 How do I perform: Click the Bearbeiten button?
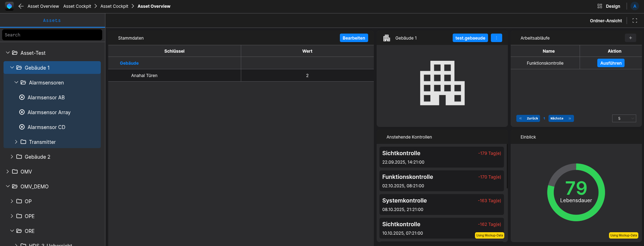click(x=354, y=38)
